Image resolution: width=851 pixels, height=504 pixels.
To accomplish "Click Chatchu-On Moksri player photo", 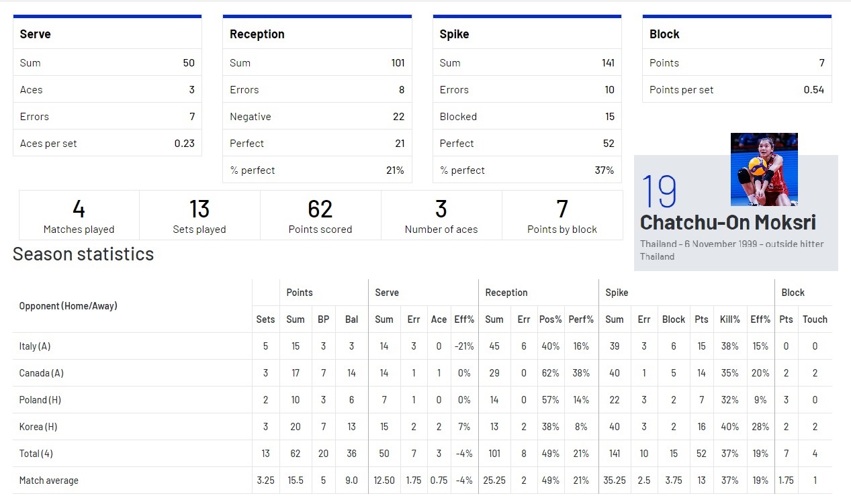I will (x=764, y=169).
